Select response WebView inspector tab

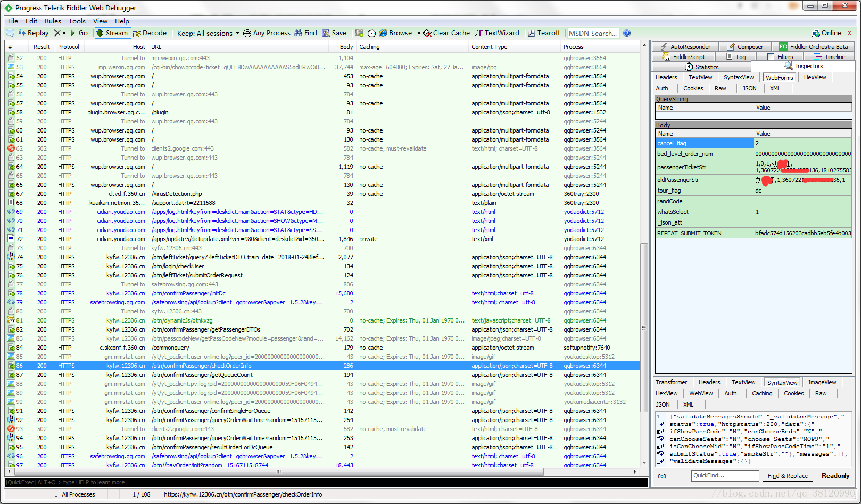[x=701, y=394]
